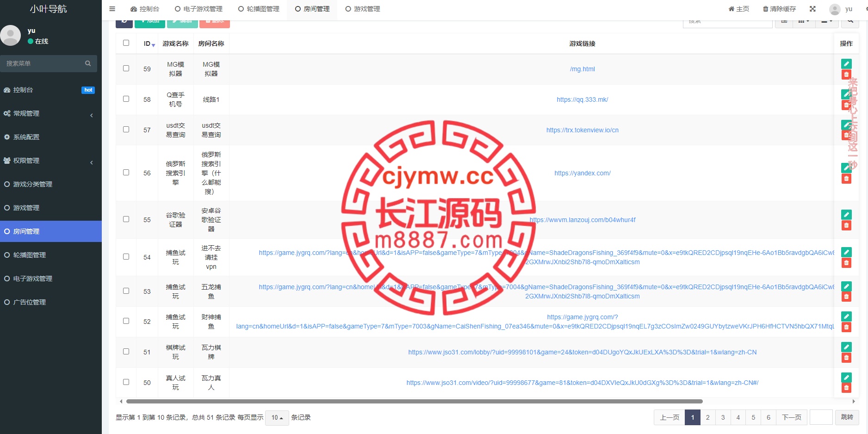Click the search magnifier in sidebar
The height and width of the screenshot is (434, 868).
tap(88, 63)
